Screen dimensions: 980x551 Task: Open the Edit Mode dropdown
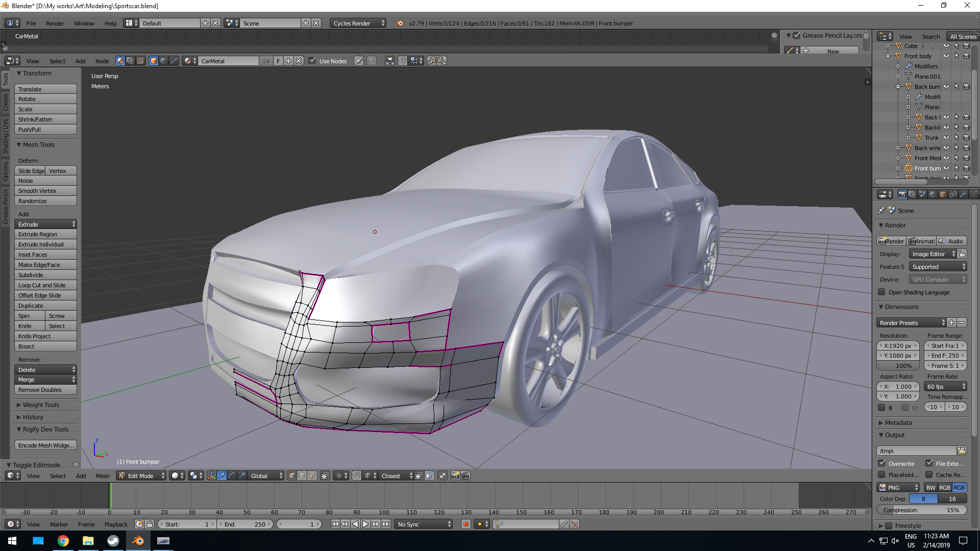click(141, 475)
